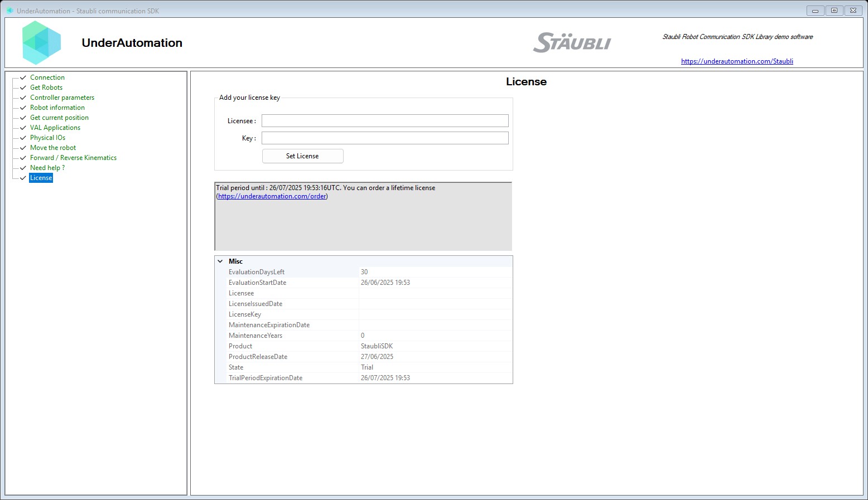Click the checkmark beside the License tree item
The width and height of the screenshot is (868, 500).
coord(23,178)
